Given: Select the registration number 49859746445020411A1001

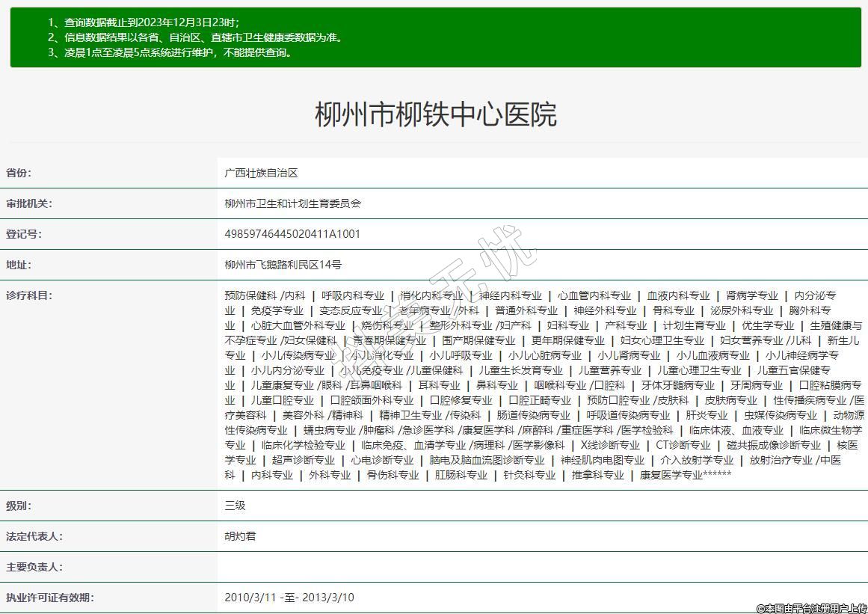Looking at the screenshot, I should coord(292,234).
